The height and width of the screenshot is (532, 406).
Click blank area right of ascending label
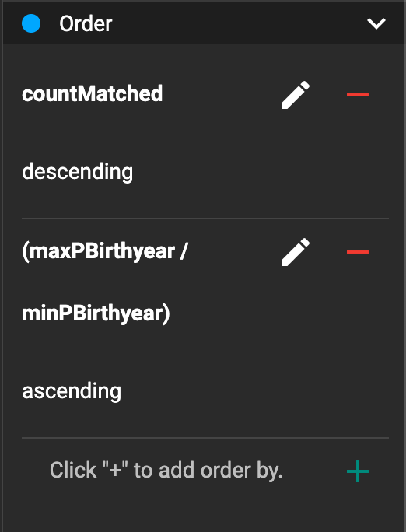pos(254,391)
